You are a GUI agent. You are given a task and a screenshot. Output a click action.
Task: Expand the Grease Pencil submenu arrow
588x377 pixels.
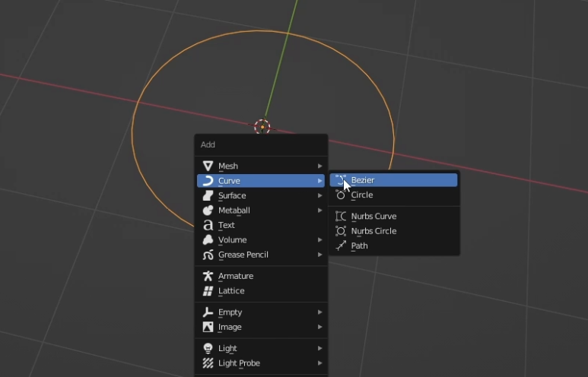pyautogui.click(x=320, y=255)
